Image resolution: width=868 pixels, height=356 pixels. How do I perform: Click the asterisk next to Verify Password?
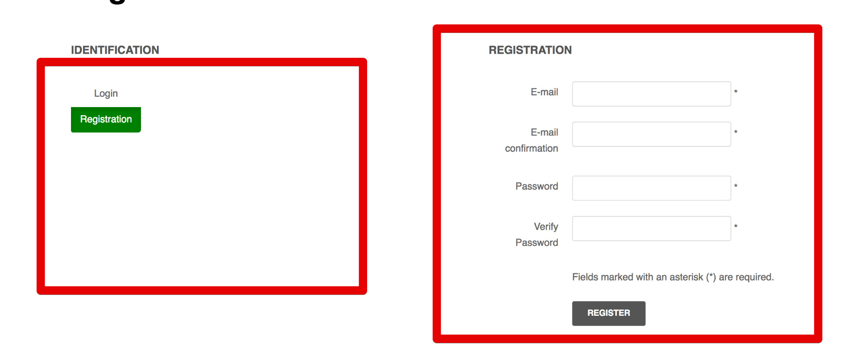[736, 226]
